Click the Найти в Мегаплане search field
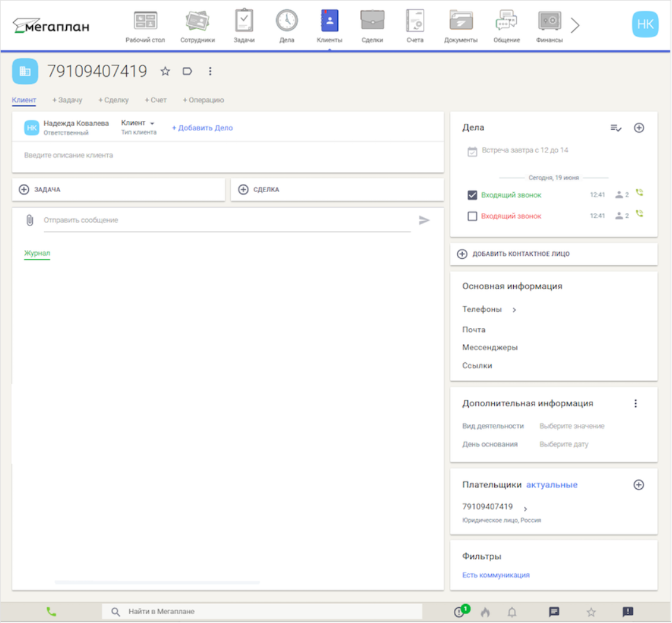The height and width of the screenshot is (623, 672). pos(265,612)
